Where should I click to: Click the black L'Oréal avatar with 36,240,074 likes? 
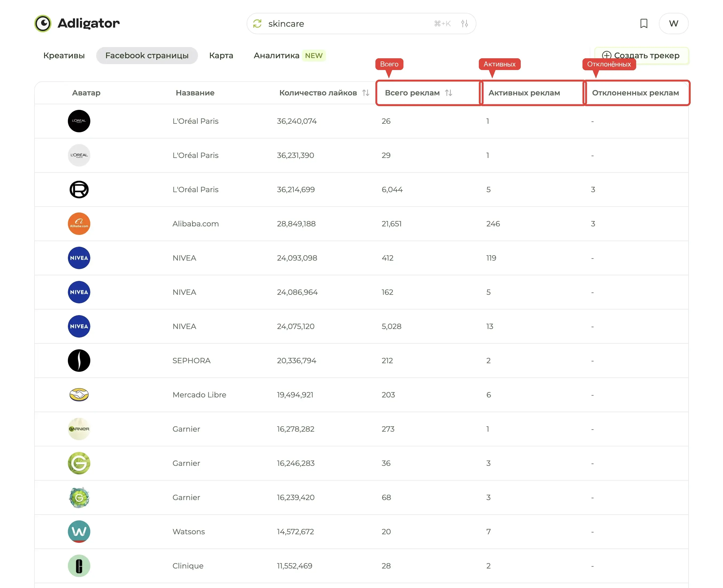tap(79, 121)
